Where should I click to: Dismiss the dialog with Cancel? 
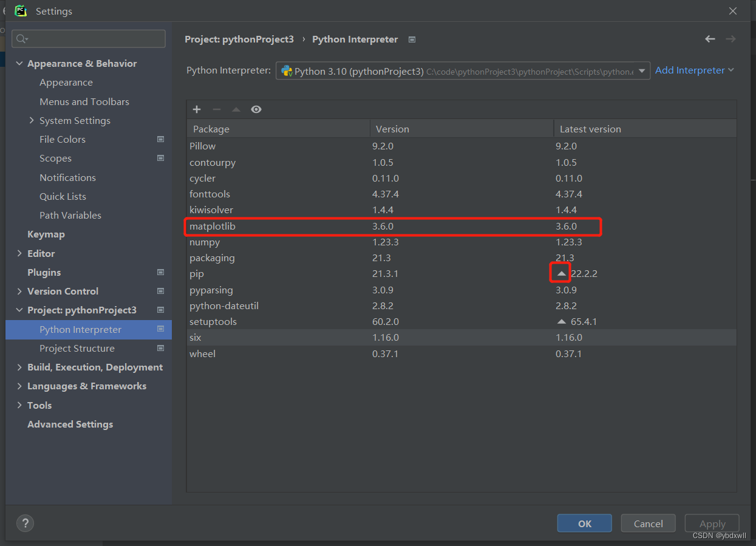pos(648,523)
